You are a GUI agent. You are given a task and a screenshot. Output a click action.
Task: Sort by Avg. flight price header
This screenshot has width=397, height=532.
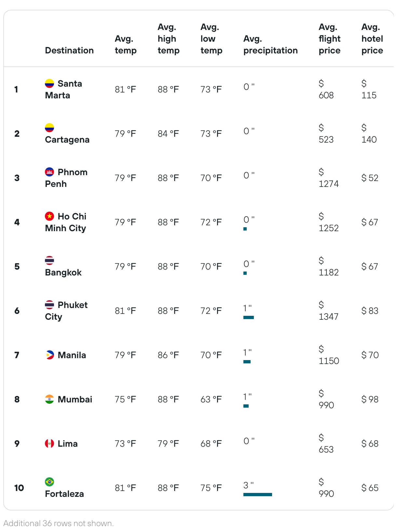tap(330, 39)
